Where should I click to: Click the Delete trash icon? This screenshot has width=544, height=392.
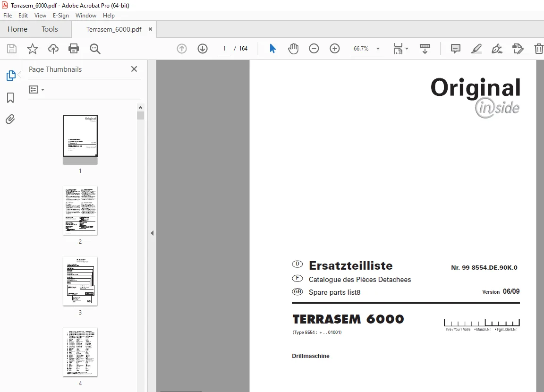[538, 49]
